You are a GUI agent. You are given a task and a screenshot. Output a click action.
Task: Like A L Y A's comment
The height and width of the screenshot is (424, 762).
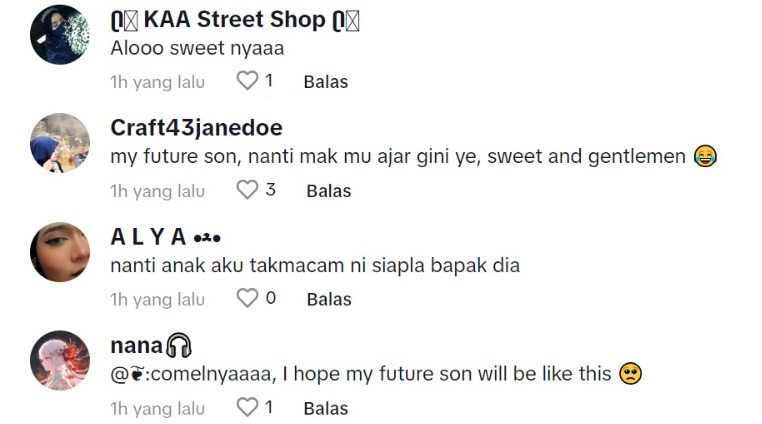[x=247, y=298]
